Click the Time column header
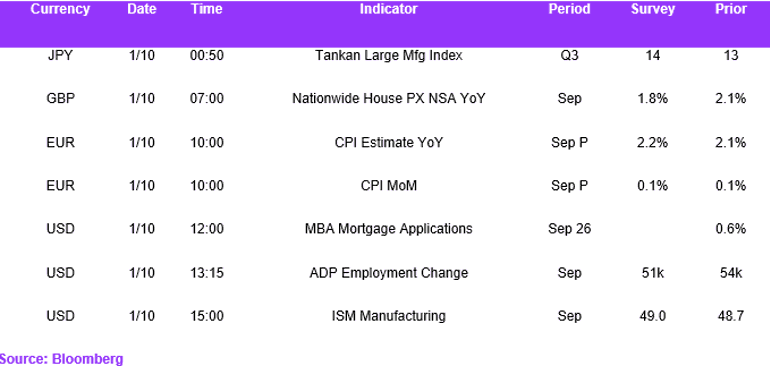 click(207, 9)
